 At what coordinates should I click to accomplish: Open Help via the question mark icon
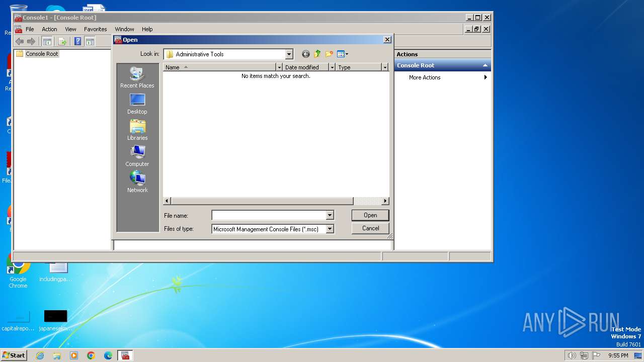[77, 42]
